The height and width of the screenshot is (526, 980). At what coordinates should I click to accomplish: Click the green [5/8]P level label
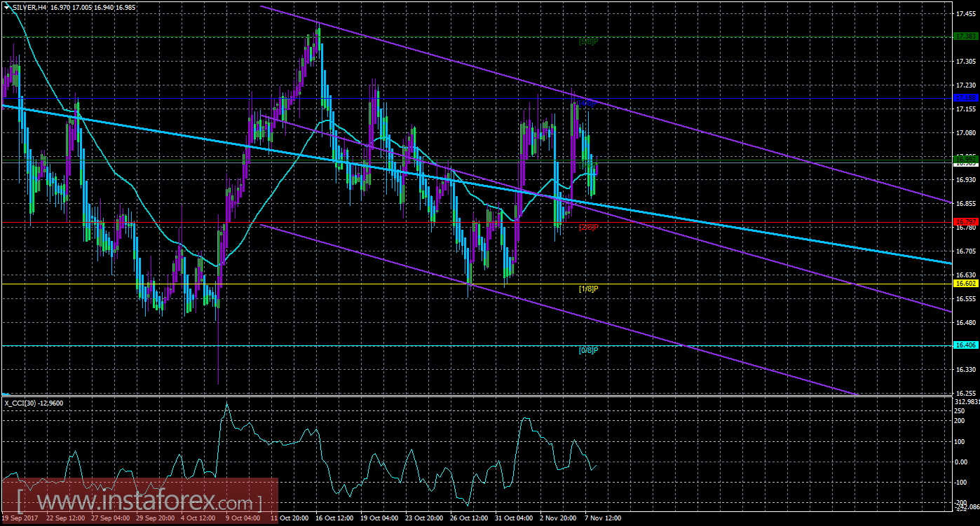589,41
